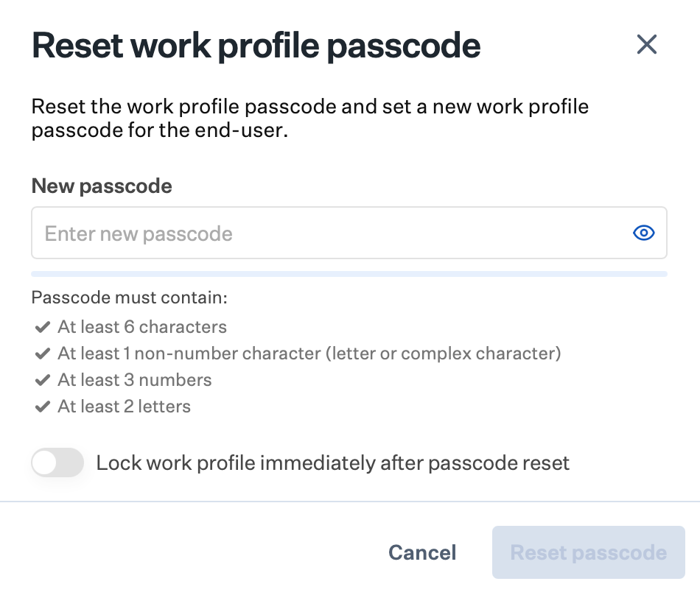Click checkmark beside At least 6 characters
Viewport: 700px width, 598px height.
[x=42, y=327]
